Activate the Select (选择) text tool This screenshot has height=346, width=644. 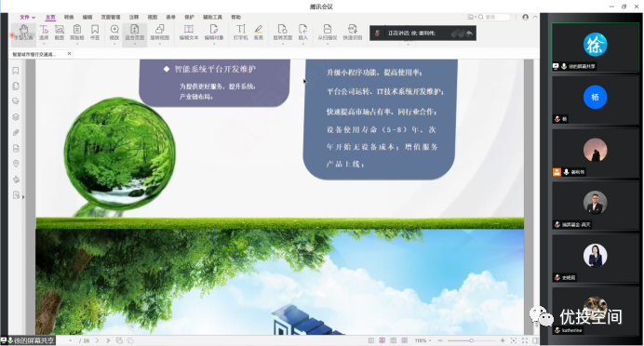(x=44, y=32)
